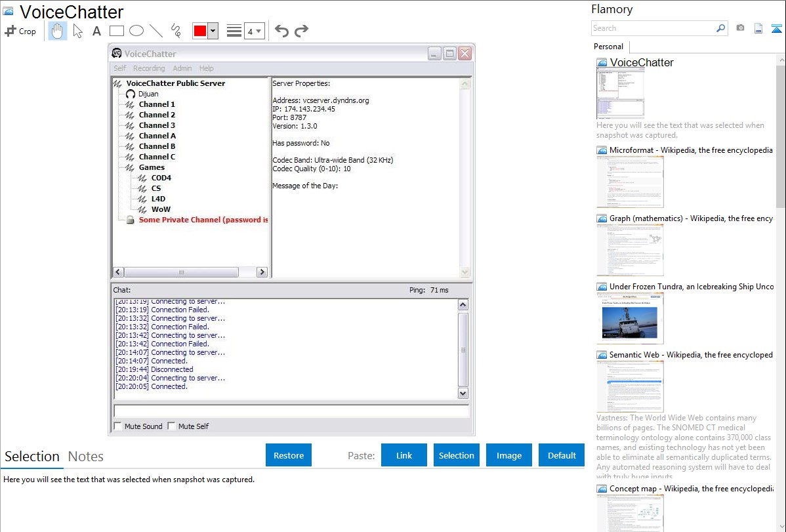Click the chat message input field
786x532 pixels.
(x=291, y=411)
